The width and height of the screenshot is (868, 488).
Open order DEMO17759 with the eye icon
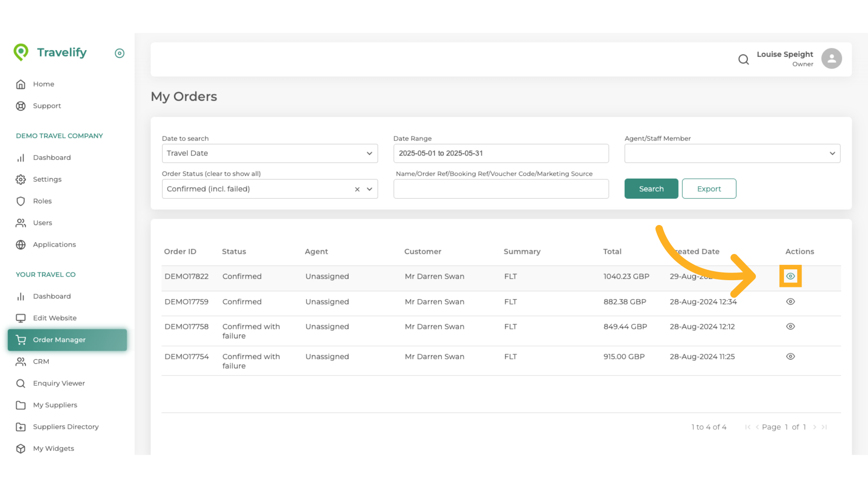pyautogui.click(x=790, y=301)
